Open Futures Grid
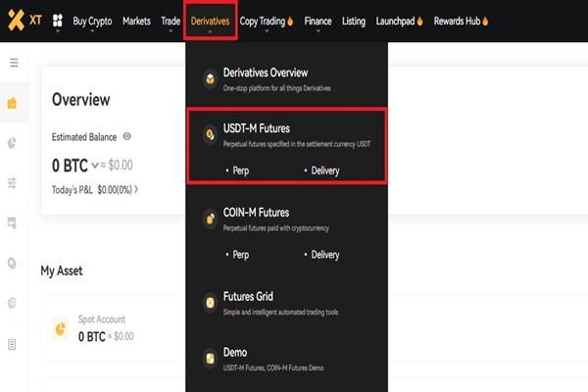This screenshot has width=588, height=392. point(248,297)
